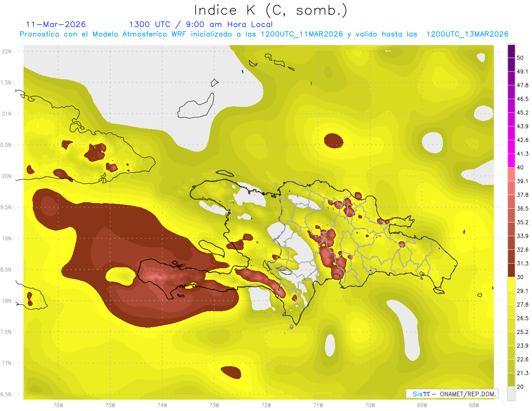Click longitude label "74W"
The width and height of the screenshot is (532, 411).
pos(162,405)
